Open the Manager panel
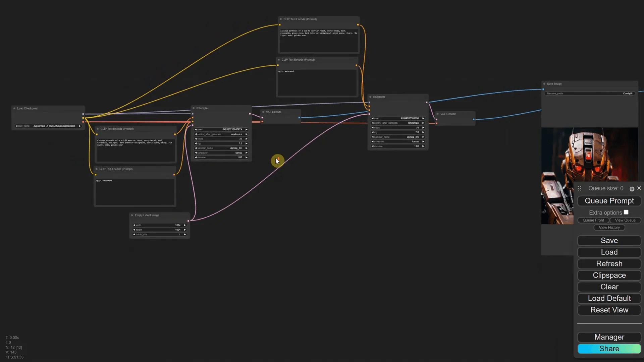This screenshot has width=644, height=362. 609,337
